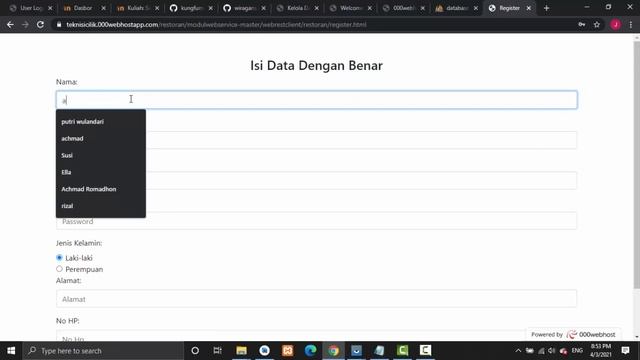The height and width of the screenshot is (360, 640).
Task: Focus the Nama input field
Action: (317, 100)
